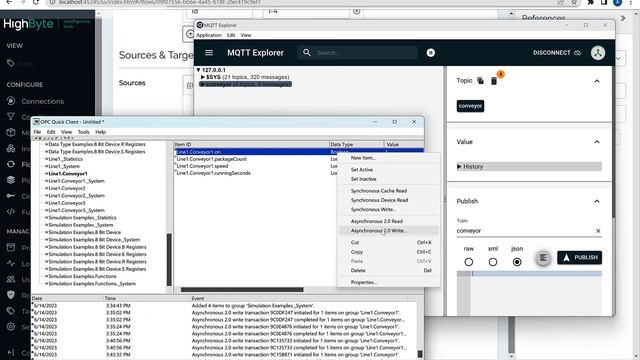Viewport: 640px width, 360px height.
Task: Click the shield icon in HighByte sidebar
Action: (x=11, y=295)
